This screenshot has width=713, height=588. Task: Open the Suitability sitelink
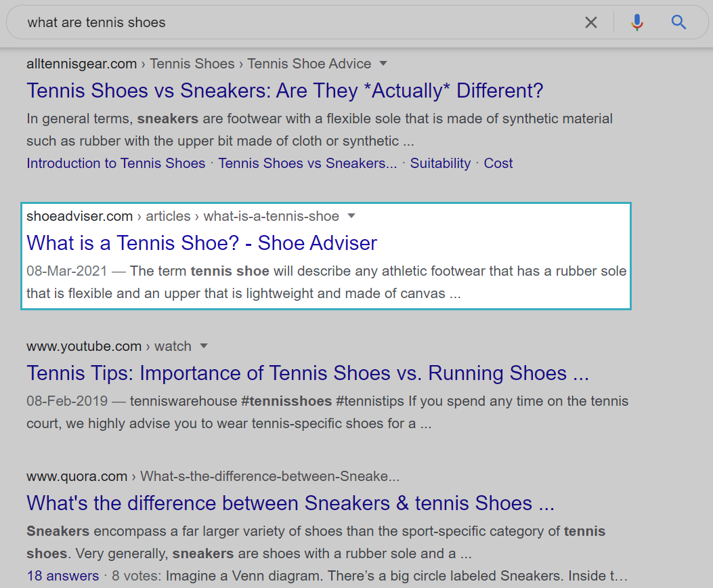(440, 163)
